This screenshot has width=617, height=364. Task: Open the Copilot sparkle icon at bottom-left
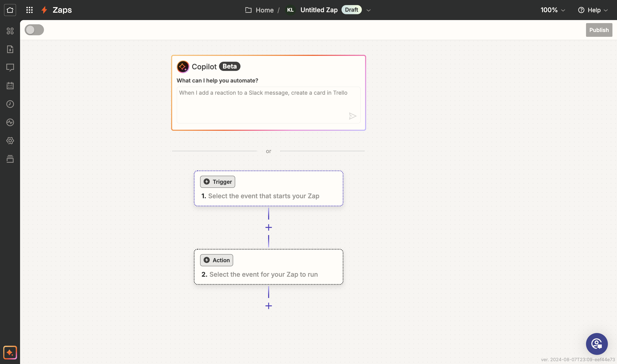click(10, 352)
